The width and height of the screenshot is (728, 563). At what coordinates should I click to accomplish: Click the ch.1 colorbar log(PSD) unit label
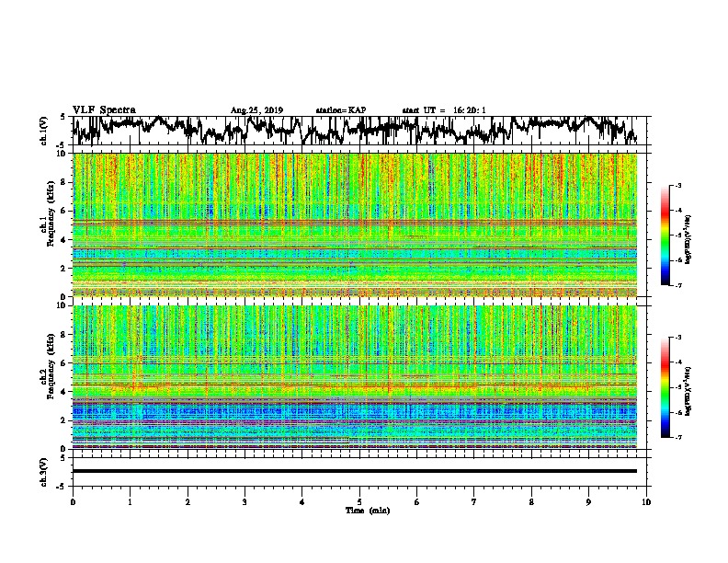[688, 240]
